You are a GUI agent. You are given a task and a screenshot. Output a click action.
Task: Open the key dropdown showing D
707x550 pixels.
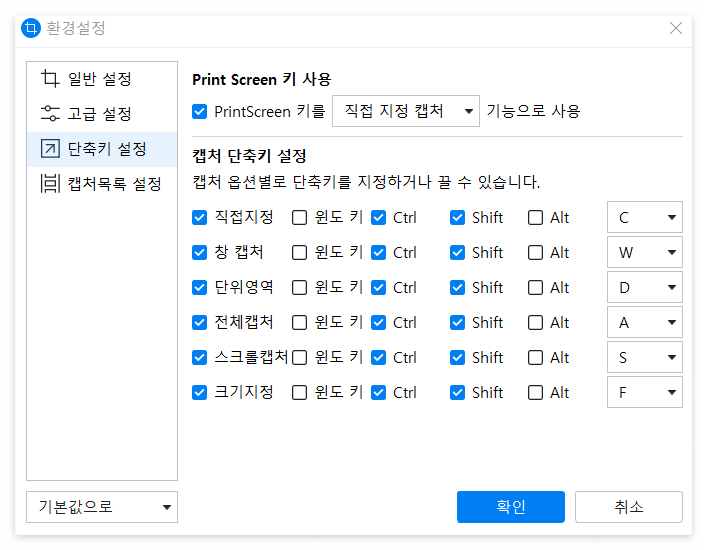645,287
